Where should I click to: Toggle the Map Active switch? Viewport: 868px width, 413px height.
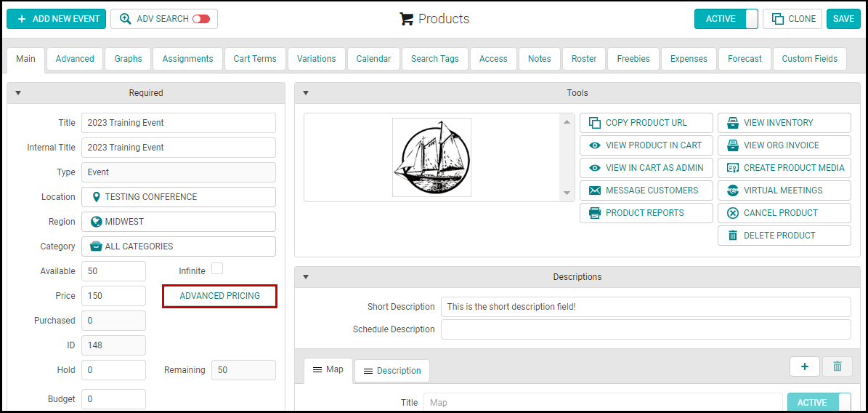pyautogui.click(x=819, y=403)
